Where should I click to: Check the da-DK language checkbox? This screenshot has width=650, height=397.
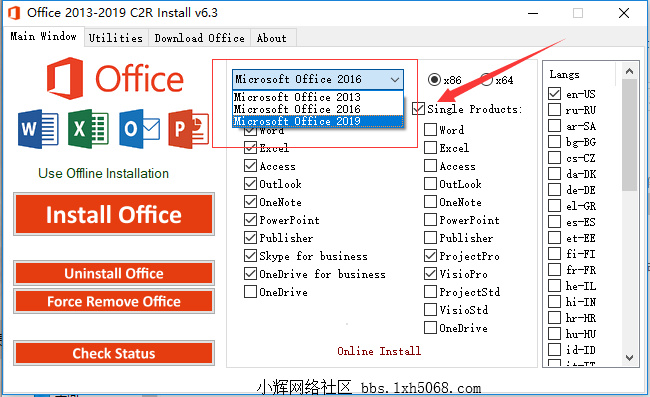(554, 174)
